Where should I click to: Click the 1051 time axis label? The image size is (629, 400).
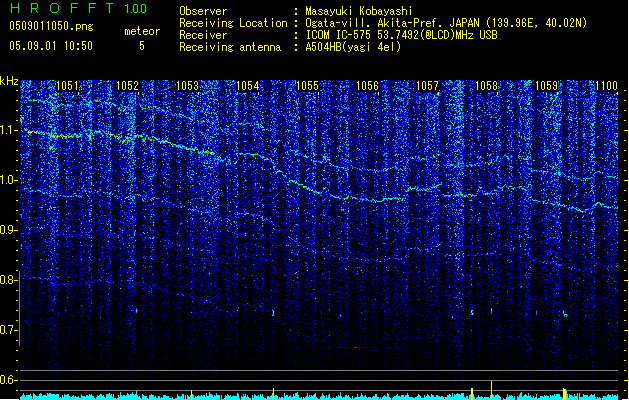(67, 86)
